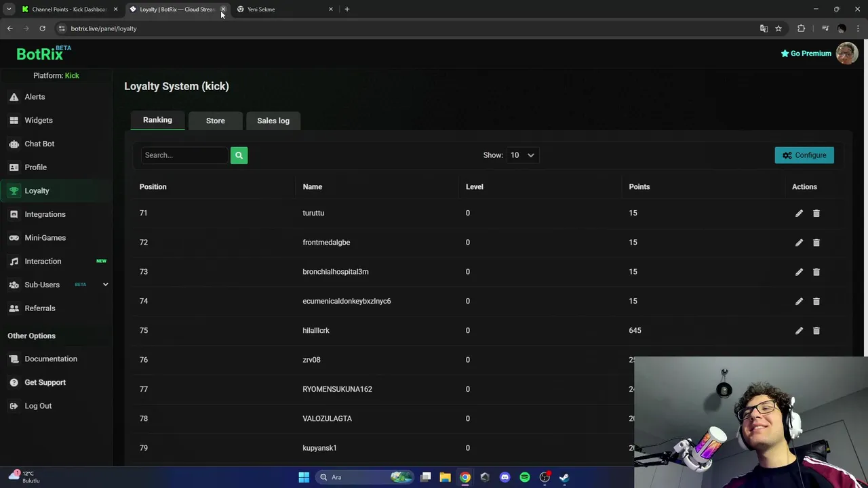
Task: Click the username zrv08
Action: [311, 360]
